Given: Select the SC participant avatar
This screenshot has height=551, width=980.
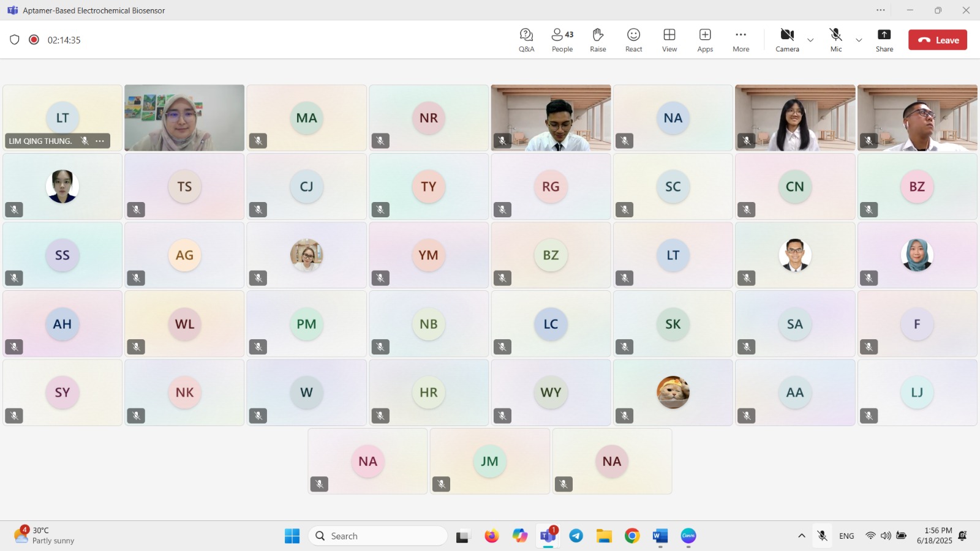Looking at the screenshot, I should [x=673, y=186].
